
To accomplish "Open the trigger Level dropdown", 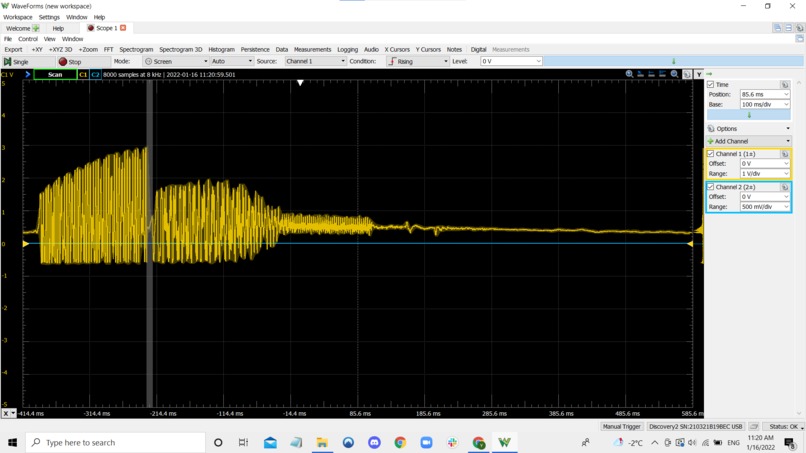I will click(x=511, y=61).
